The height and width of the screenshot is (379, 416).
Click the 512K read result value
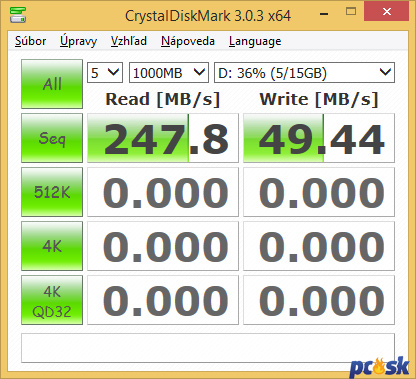163,192
